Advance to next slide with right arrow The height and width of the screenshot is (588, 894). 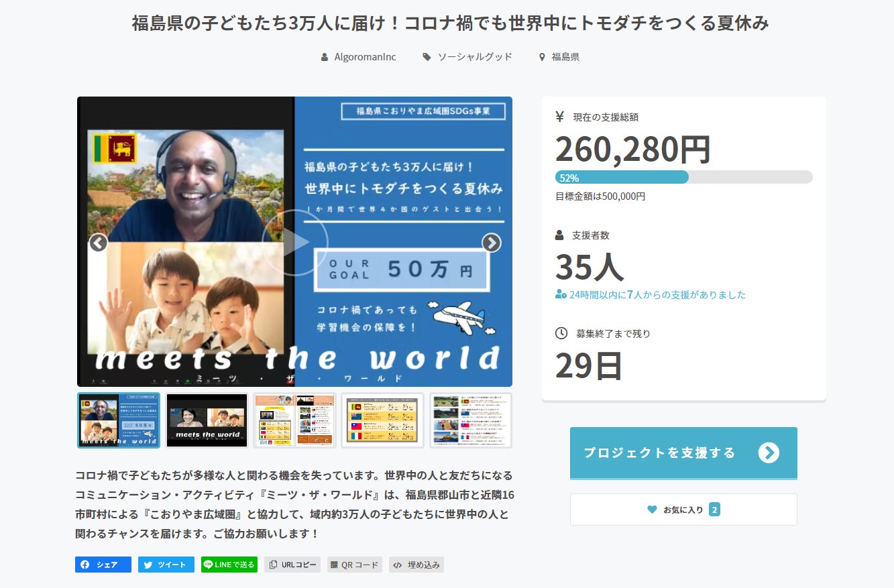pyautogui.click(x=491, y=243)
